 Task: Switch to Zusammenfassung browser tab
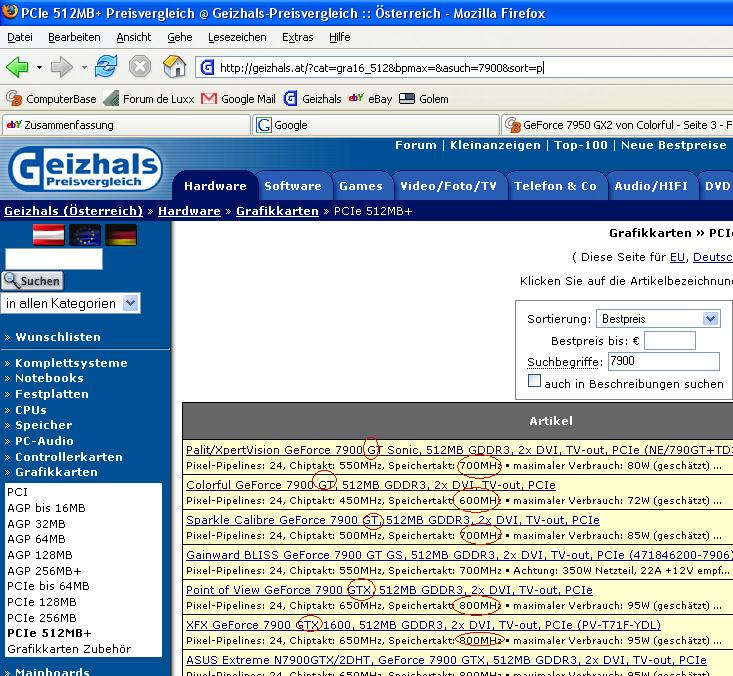pos(126,125)
